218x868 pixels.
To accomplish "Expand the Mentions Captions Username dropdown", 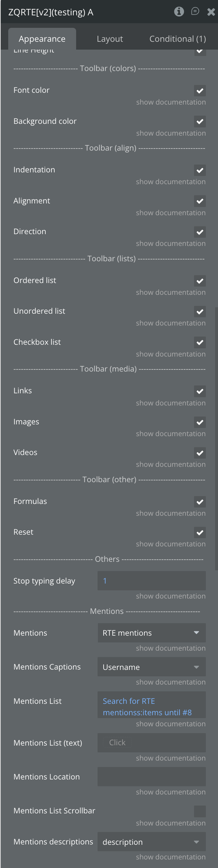I will click(152, 667).
